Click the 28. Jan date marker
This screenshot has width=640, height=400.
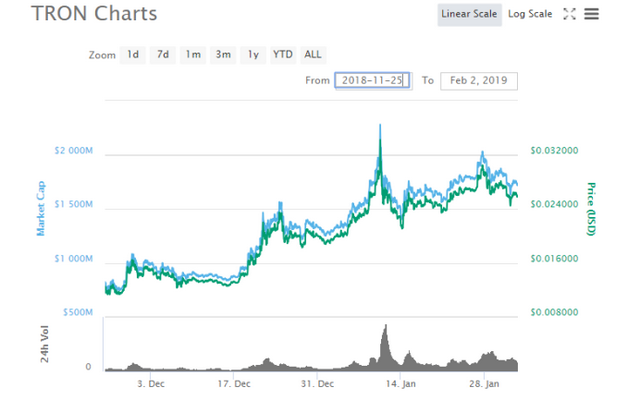click(x=484, y=384)
